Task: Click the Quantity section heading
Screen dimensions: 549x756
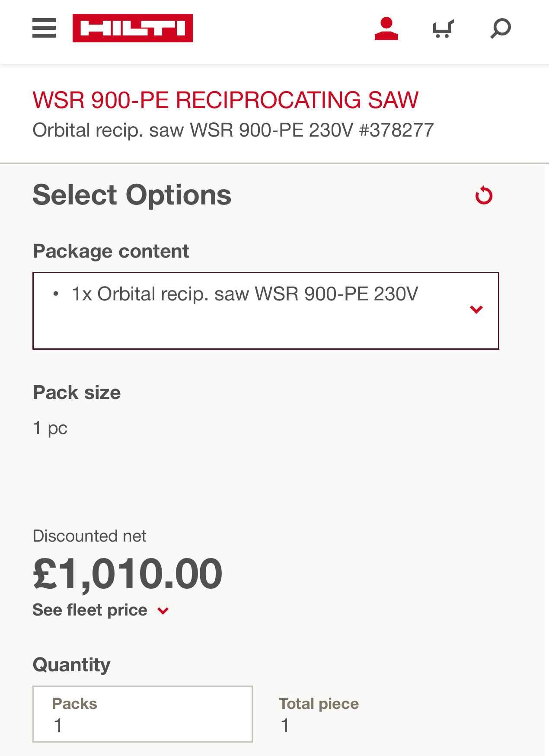Action: (x=72, y=665)
